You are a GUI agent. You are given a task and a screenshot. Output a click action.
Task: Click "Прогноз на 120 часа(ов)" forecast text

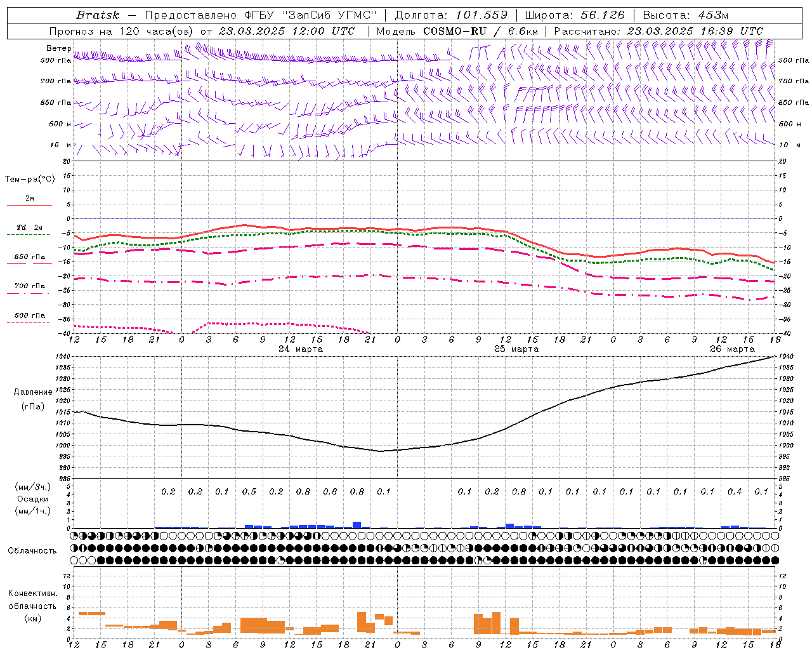point(121,31)
